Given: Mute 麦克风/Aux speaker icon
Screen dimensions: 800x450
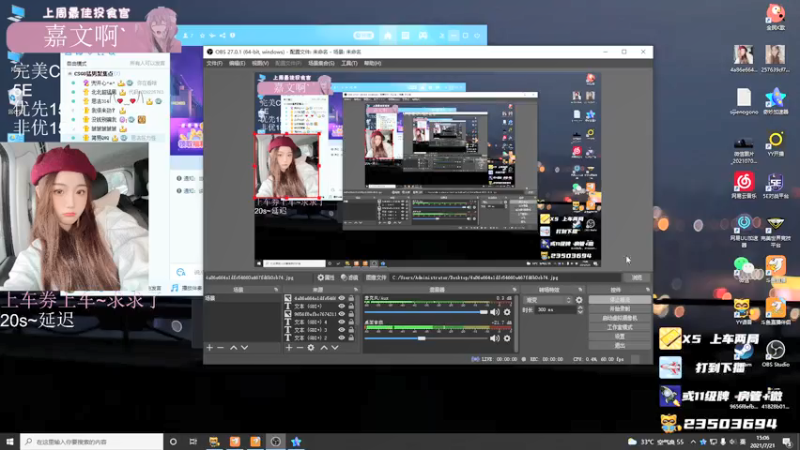Looking at the screenshot, I should pos(494,312).
